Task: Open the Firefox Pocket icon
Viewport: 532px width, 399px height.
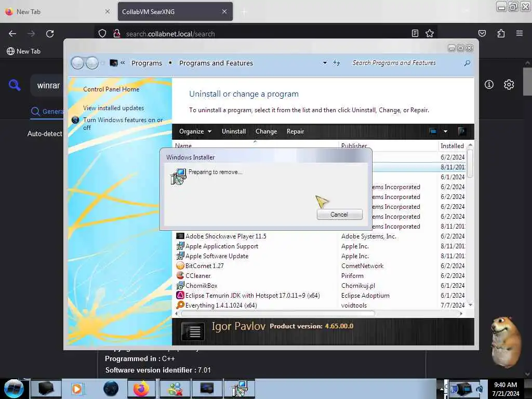Action: click(x=482, y=33)
